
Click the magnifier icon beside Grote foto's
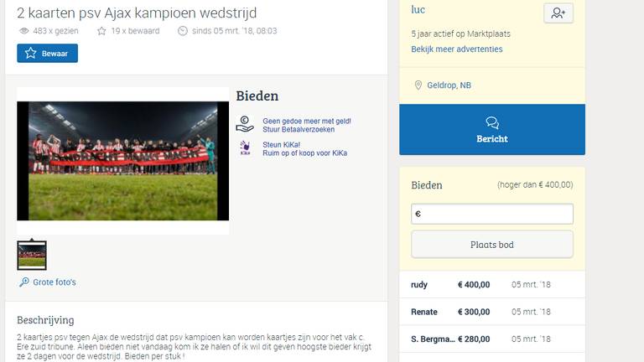(24, 282)
